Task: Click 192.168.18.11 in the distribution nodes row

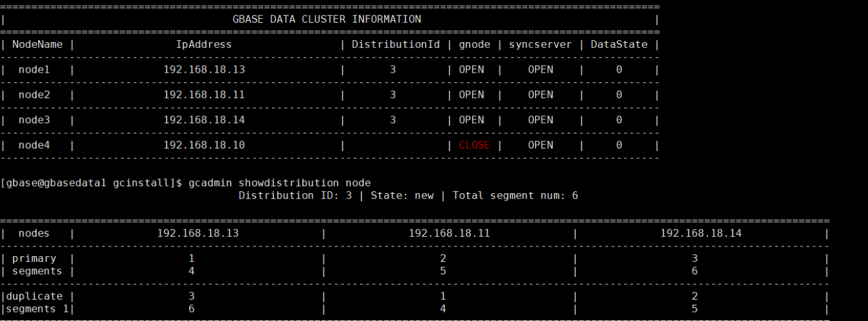Action: click(450, 233)
